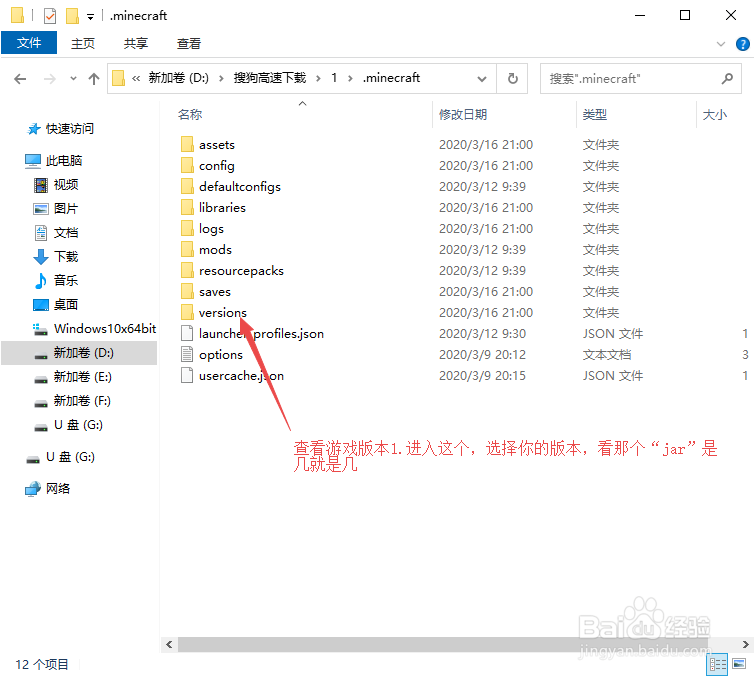Switch to large thumbnails view icon

coord(739,664)
